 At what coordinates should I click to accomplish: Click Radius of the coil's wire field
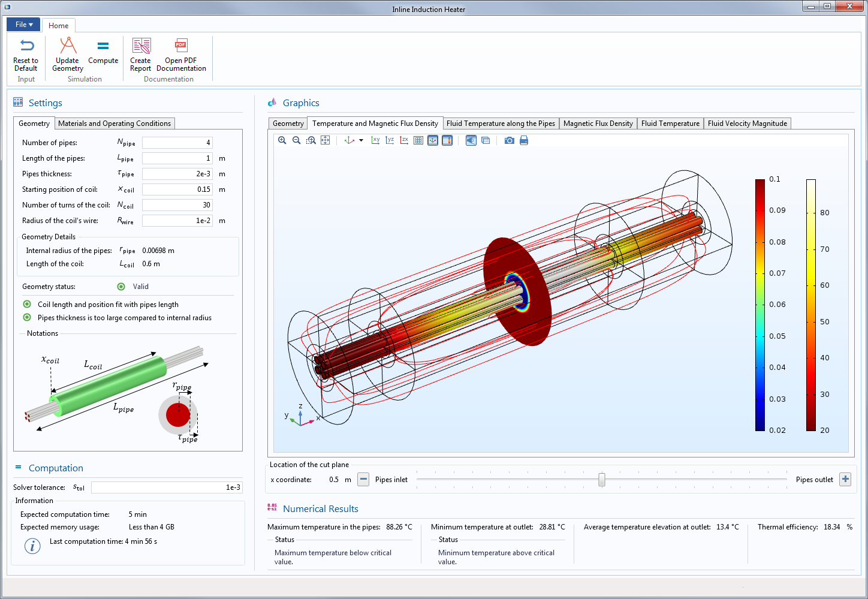(x=177, y=221)
